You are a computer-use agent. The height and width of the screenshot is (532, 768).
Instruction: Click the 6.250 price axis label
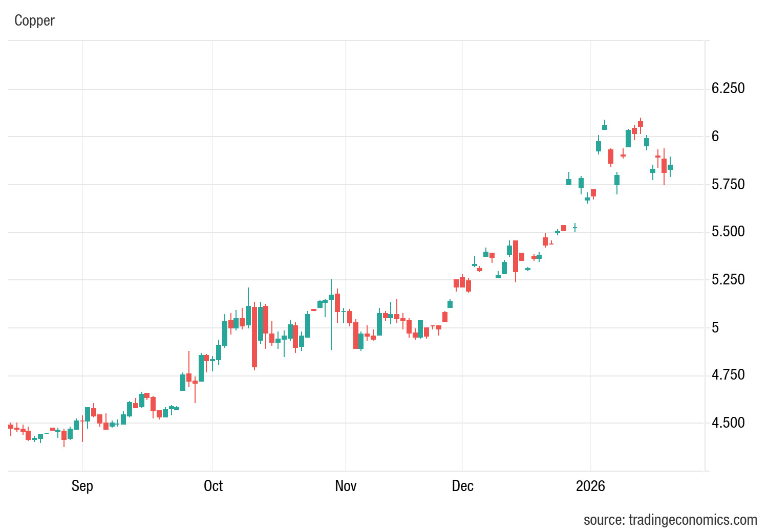728,88
